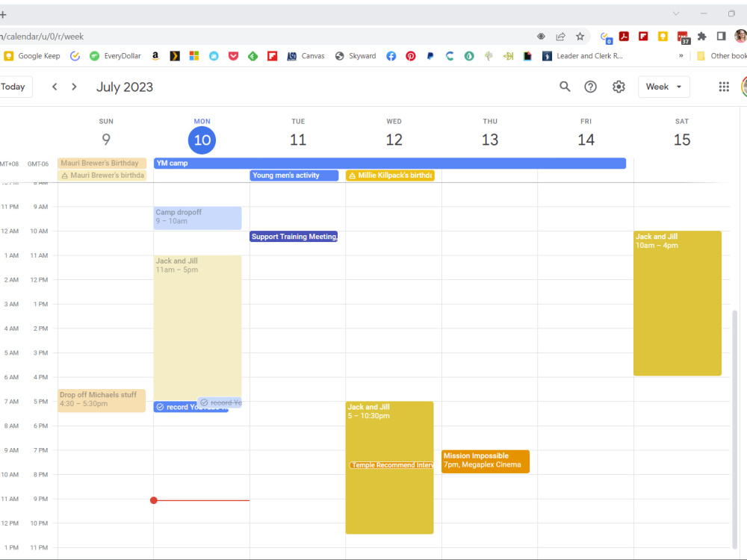Open the completed crossed-out record task

point(220,403)
